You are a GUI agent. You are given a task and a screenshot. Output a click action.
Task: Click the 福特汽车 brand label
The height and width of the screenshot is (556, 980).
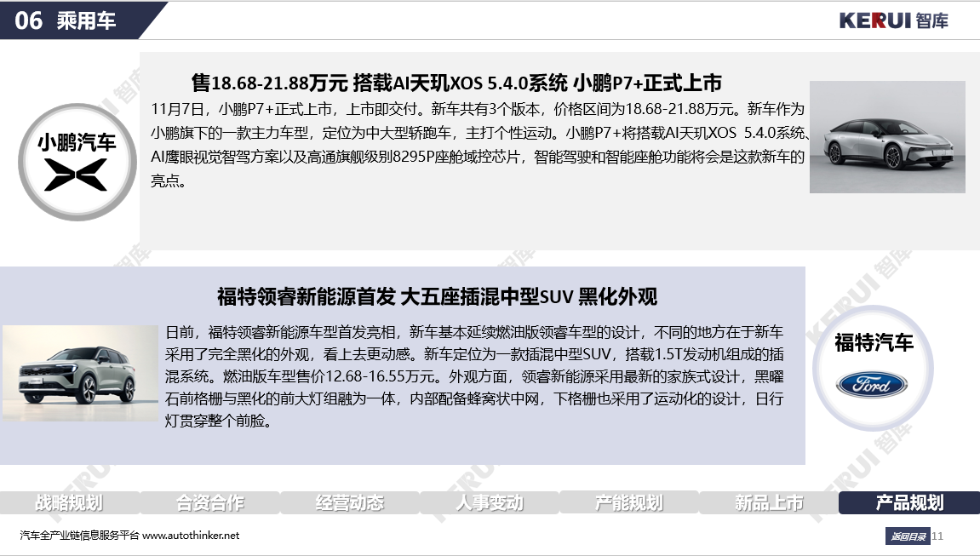click(x=874, y=342)
